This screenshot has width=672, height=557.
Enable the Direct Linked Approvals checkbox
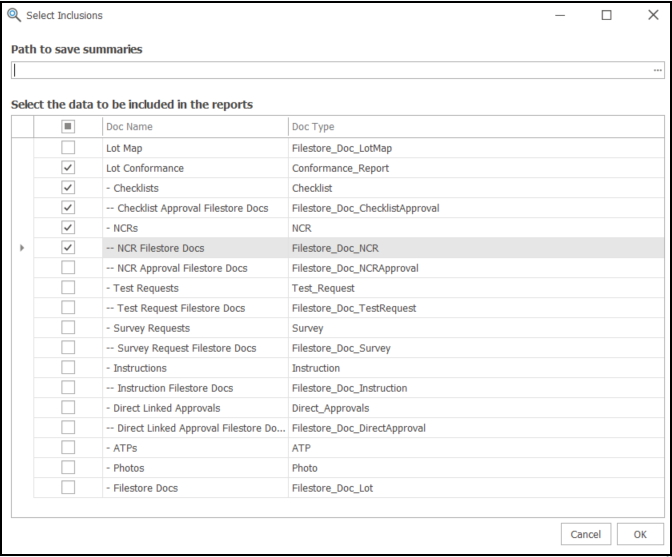point(68,408)
